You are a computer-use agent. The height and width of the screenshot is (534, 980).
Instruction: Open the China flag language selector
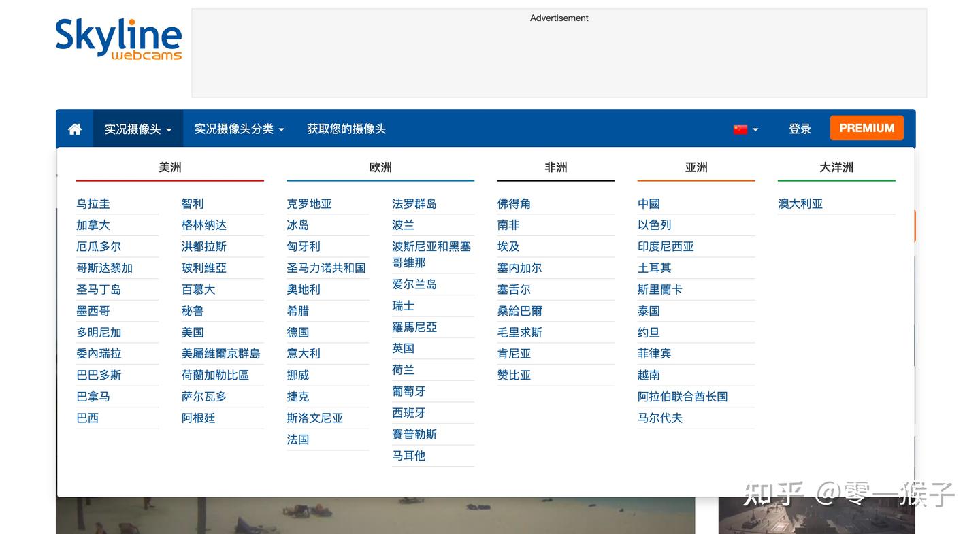pos(745,129)
